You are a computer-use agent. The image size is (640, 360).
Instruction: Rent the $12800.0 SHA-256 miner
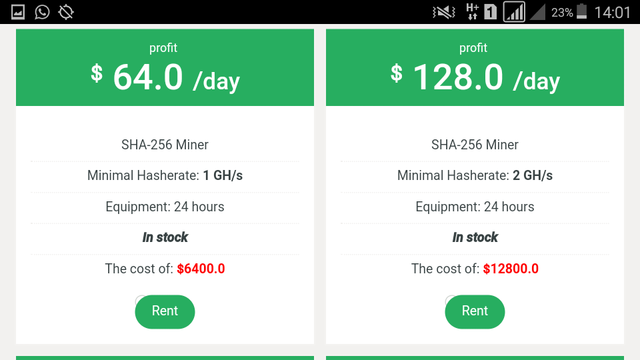pos(475,311)
